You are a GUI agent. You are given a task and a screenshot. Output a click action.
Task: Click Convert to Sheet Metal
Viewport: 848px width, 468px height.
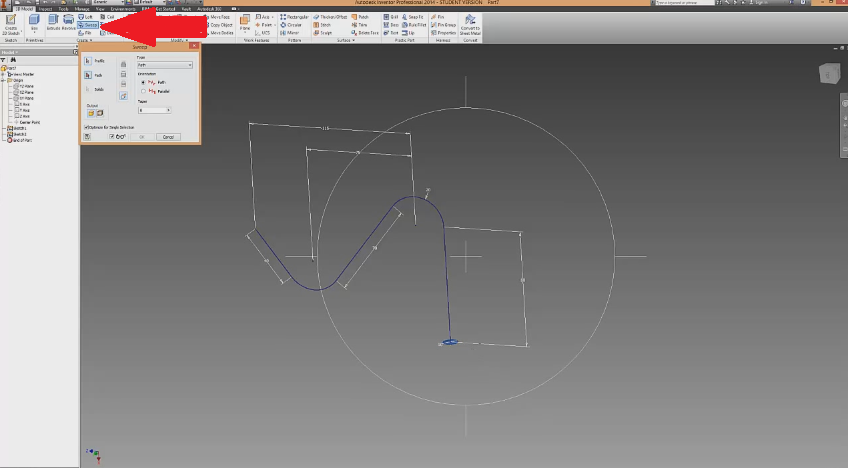[x=470, y=25]
